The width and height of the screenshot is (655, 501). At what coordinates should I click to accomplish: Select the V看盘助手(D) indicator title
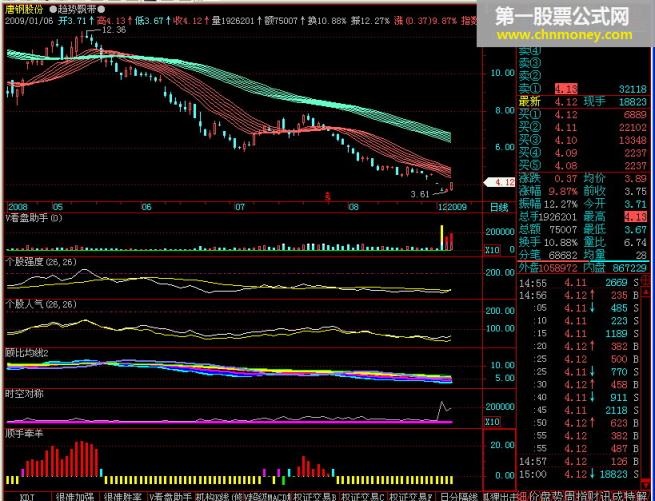(34, 218)
